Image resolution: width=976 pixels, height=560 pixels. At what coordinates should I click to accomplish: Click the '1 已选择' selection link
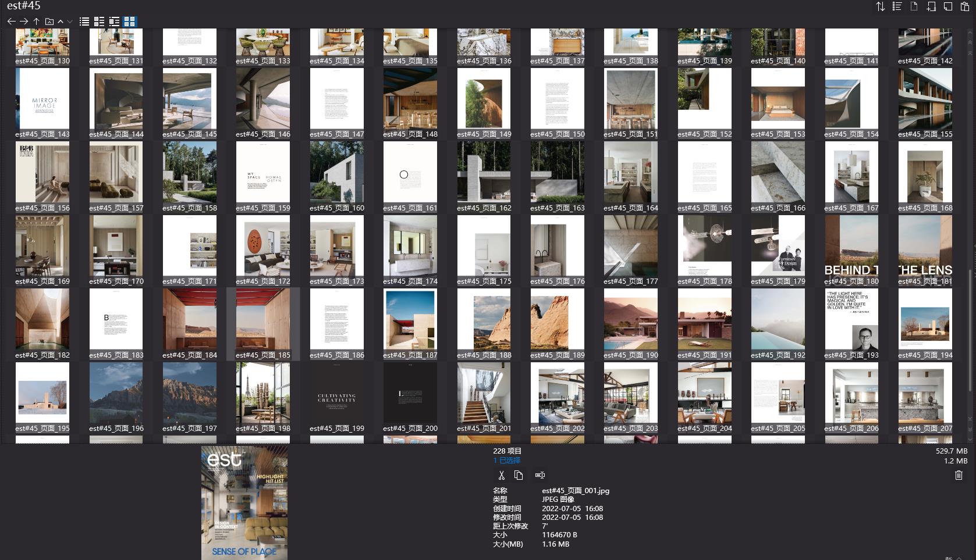pyautogui.click(x=506, y=460)
